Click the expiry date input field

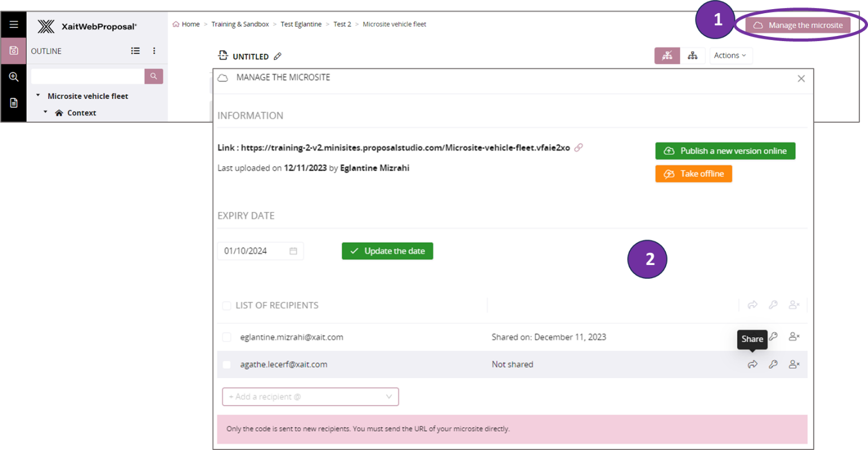click(254, 251)
